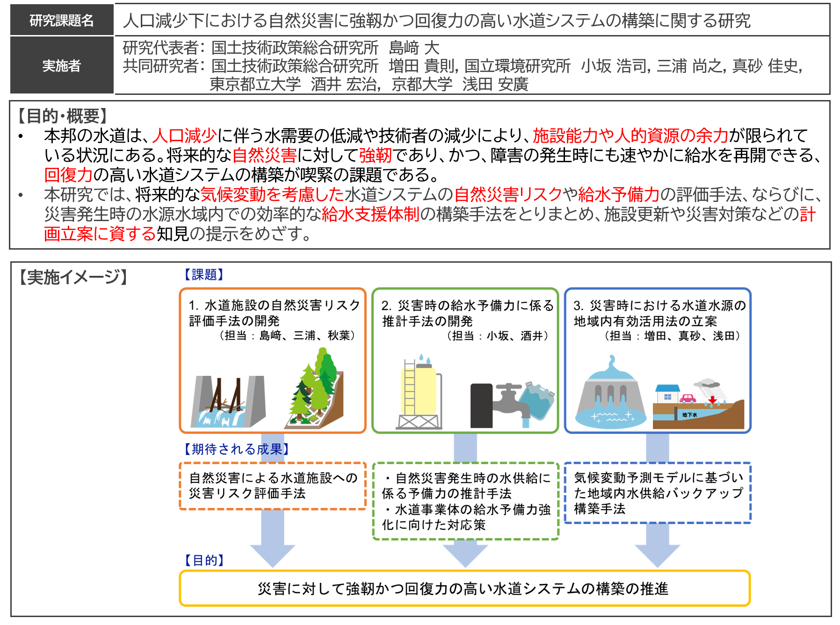This screenshot has height=625, width=840.
Task: Click red text 自然災害リスク in overview
Action: [x=508, y=194]
